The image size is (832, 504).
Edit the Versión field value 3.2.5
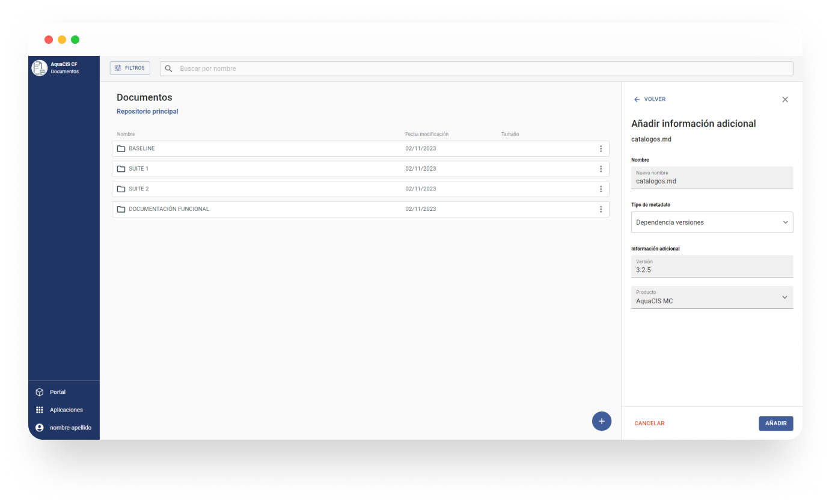click(712, 267)
